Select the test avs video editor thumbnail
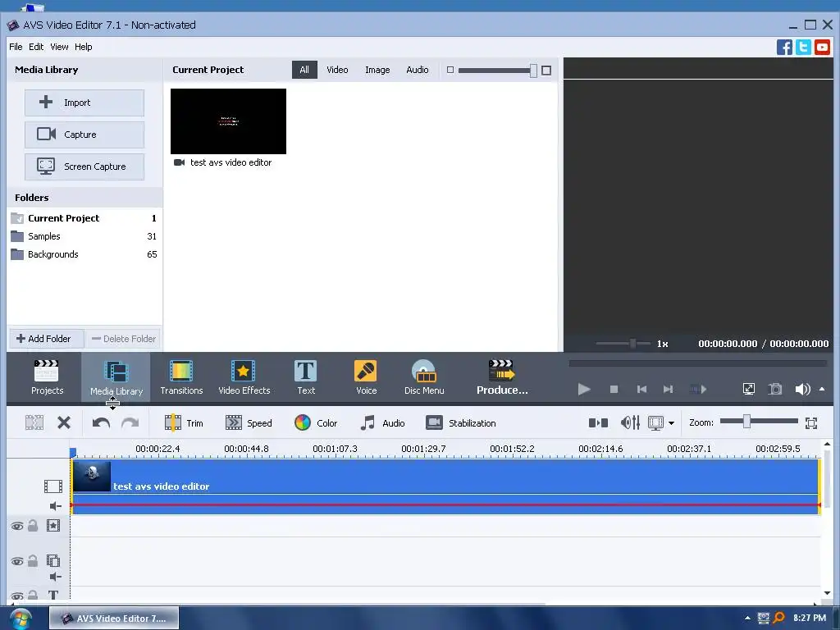 click(x=228, y=121)
